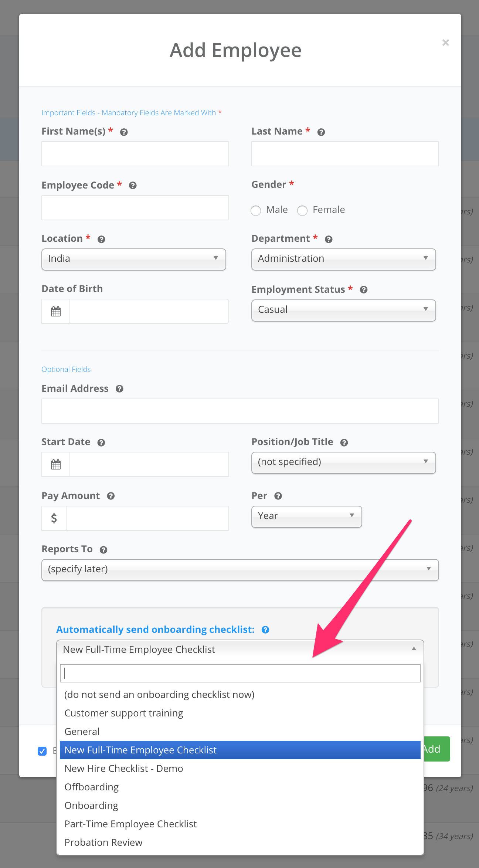
Task: Click help icon beside Employee Code
Action: 133,186
